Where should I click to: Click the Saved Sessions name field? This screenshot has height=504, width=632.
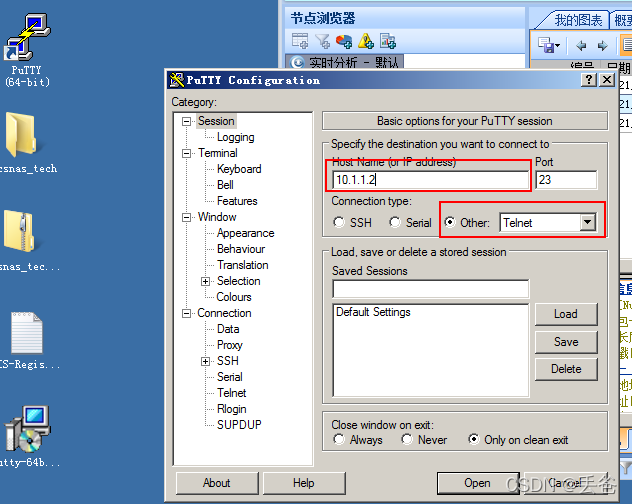pos(430,289)
